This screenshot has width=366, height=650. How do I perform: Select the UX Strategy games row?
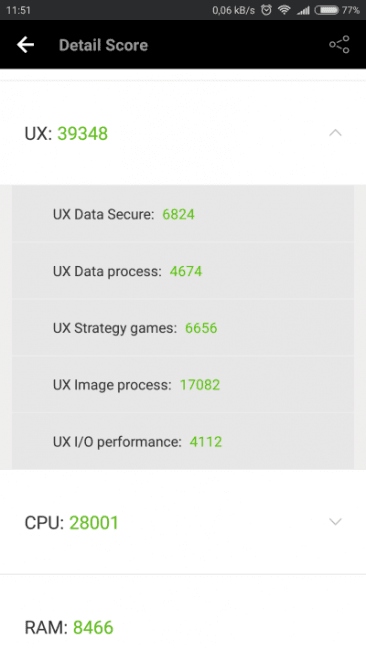click(x=183, y=327)
